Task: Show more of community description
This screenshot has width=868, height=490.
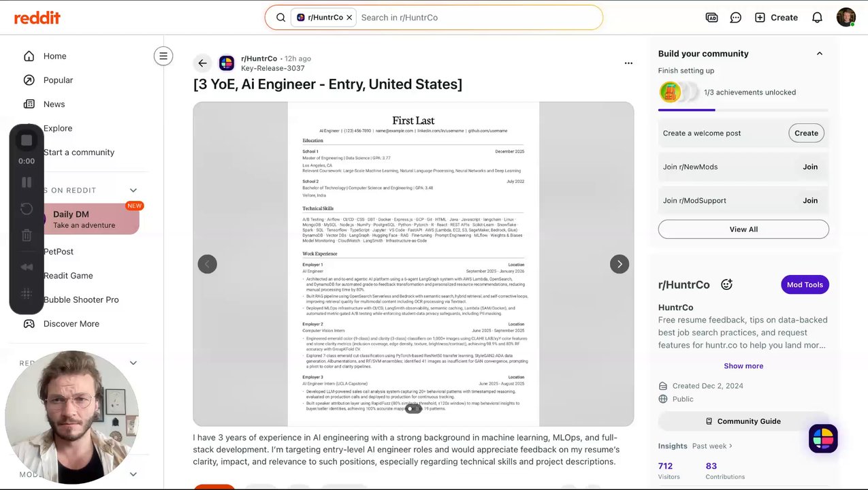Action: point(743,366)
